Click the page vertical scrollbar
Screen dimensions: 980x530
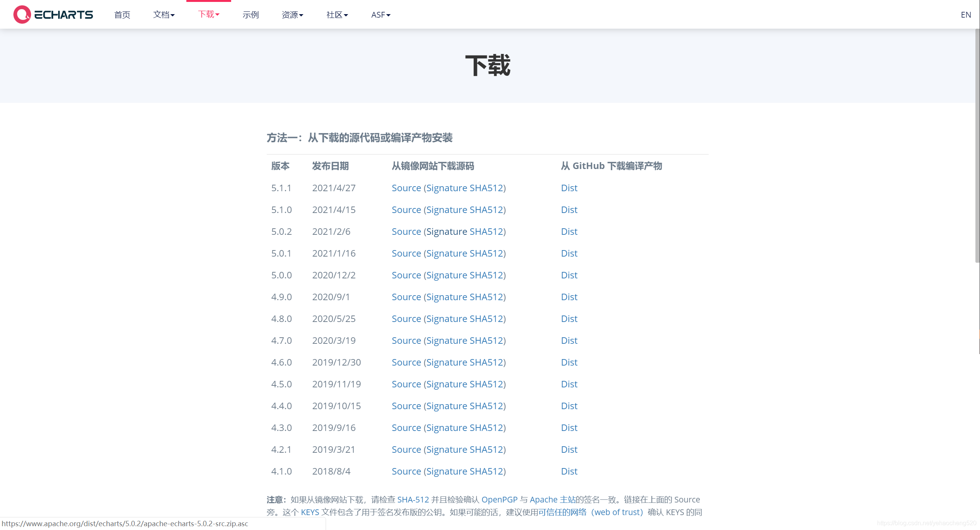[977, 145]
